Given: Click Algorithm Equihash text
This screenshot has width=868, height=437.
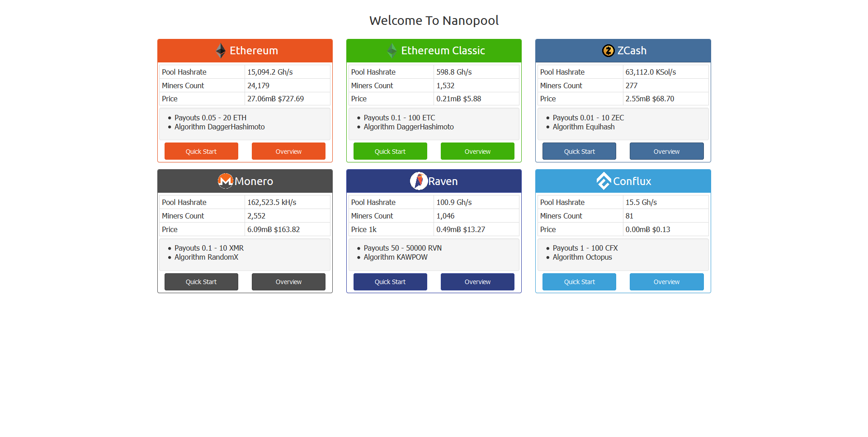Looking at the screenshot, I should click(584, 127).
